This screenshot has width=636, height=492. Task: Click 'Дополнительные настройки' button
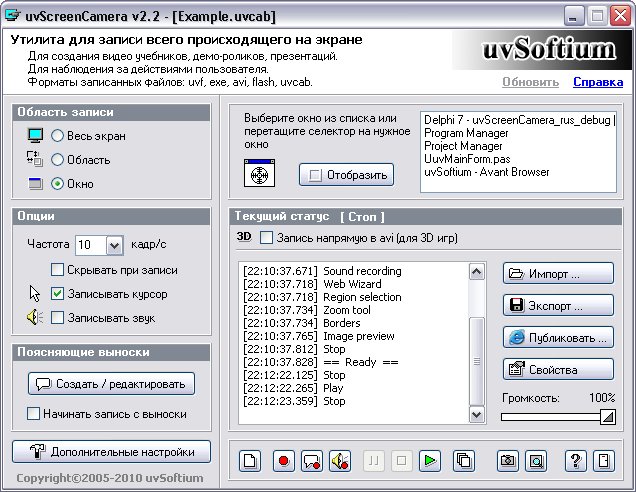coord(111,452)
